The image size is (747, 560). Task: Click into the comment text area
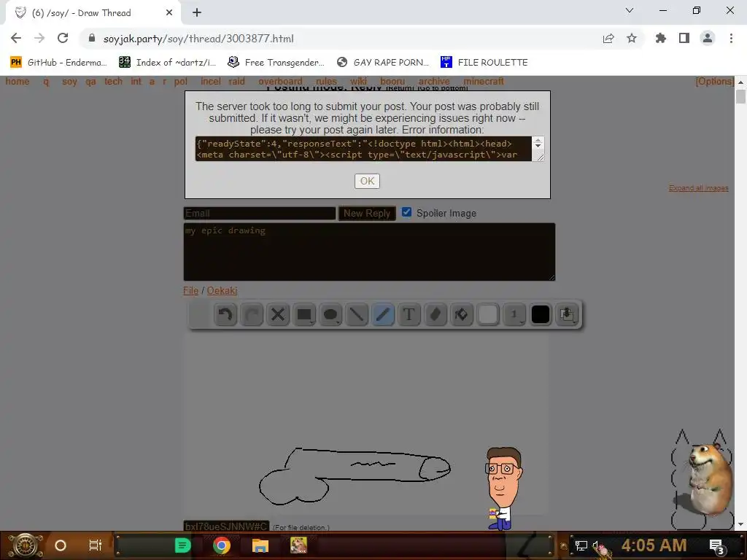pos(369,252)
